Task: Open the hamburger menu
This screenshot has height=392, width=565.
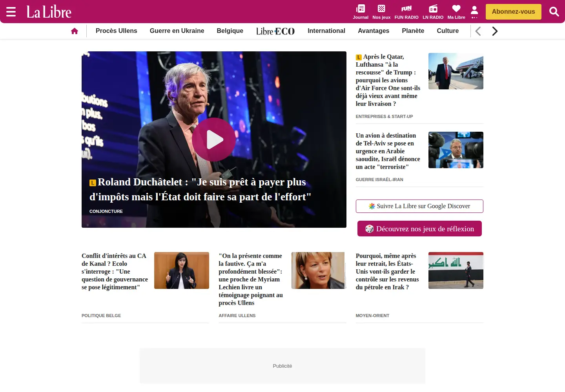Action: [x=11, y=12]
